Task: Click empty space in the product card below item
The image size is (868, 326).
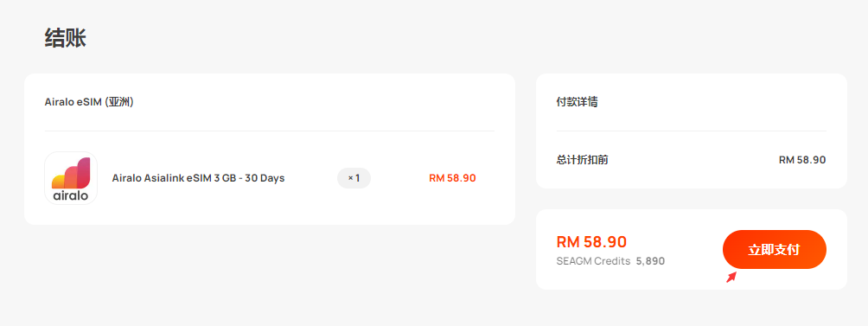Action: click(x=270, y=214)
